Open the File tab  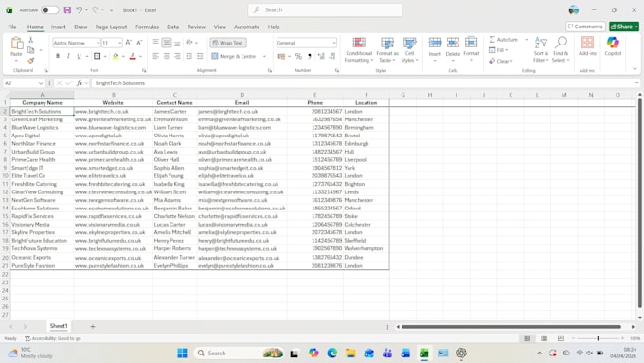12,27
